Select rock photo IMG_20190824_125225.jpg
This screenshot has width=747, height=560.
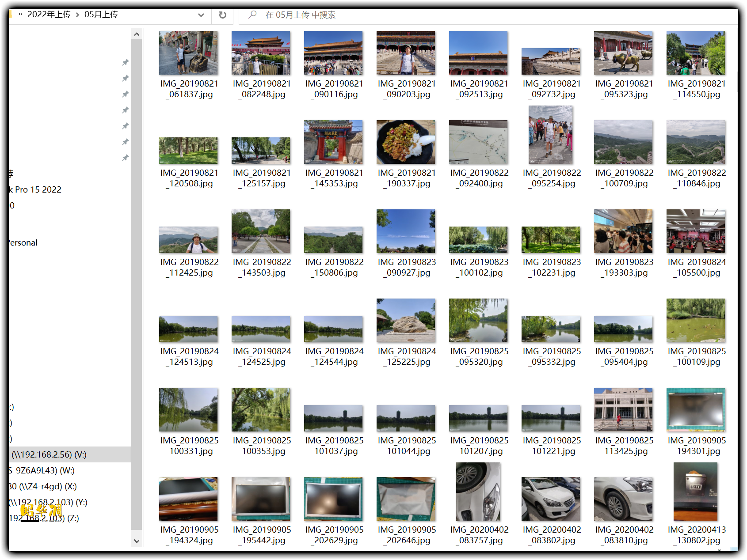coord(406,320)
